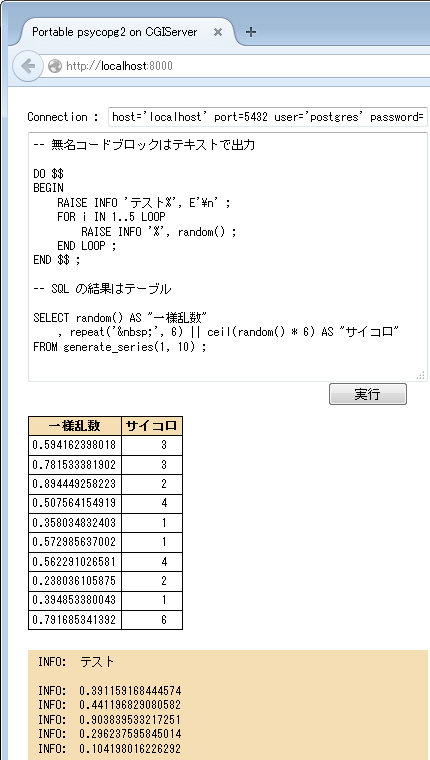Click the サイコロ column header

152,426
